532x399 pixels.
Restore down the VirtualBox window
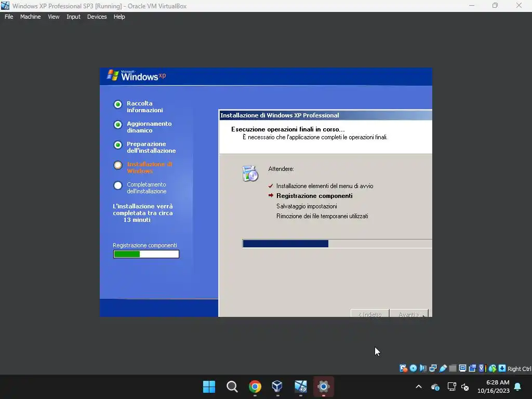pyautogui.click(x=495, y=6)
